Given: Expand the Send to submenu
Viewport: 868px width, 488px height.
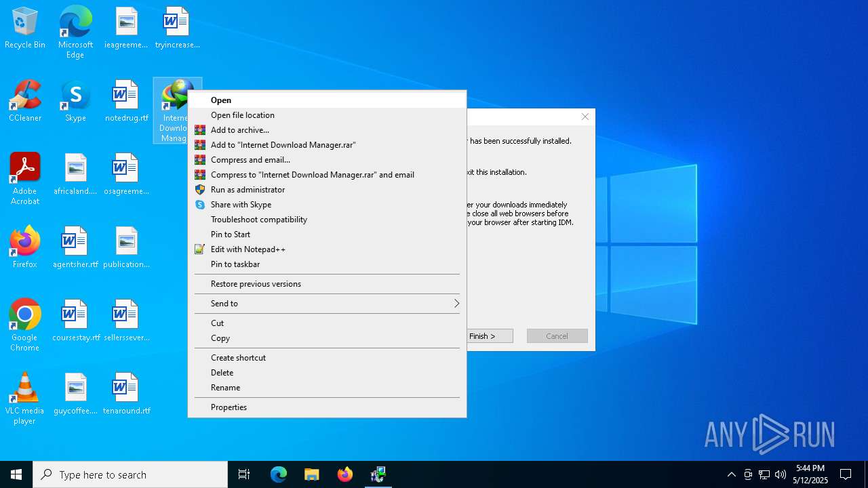Looking at the screenshot, I should (x=327, y=304).
